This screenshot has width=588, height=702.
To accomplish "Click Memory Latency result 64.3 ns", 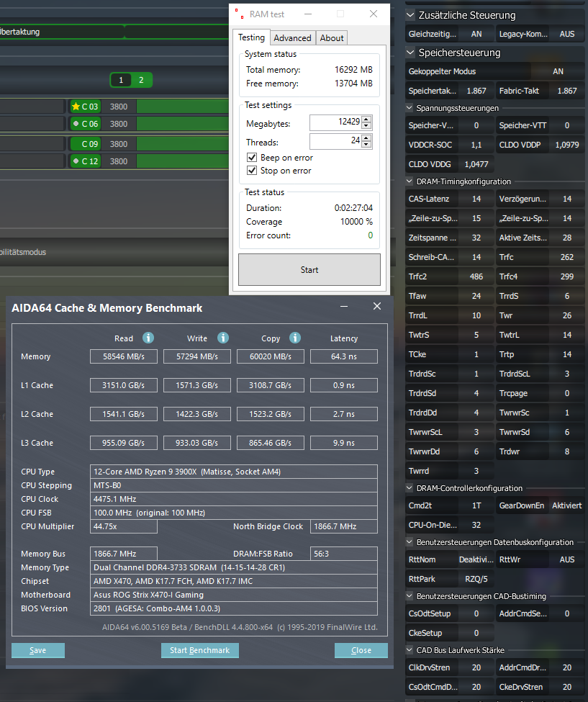I will tap(344, 356).
